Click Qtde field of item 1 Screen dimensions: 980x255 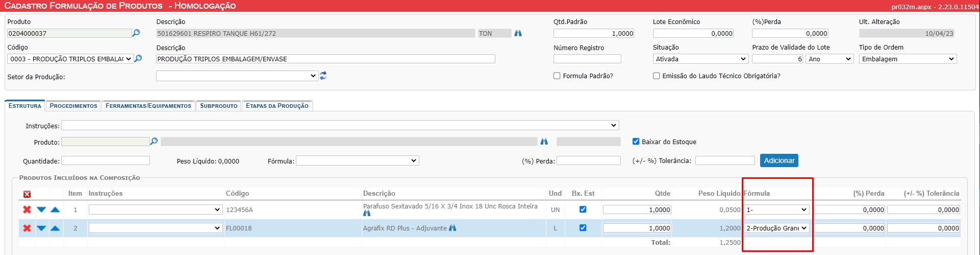point(637,210)
